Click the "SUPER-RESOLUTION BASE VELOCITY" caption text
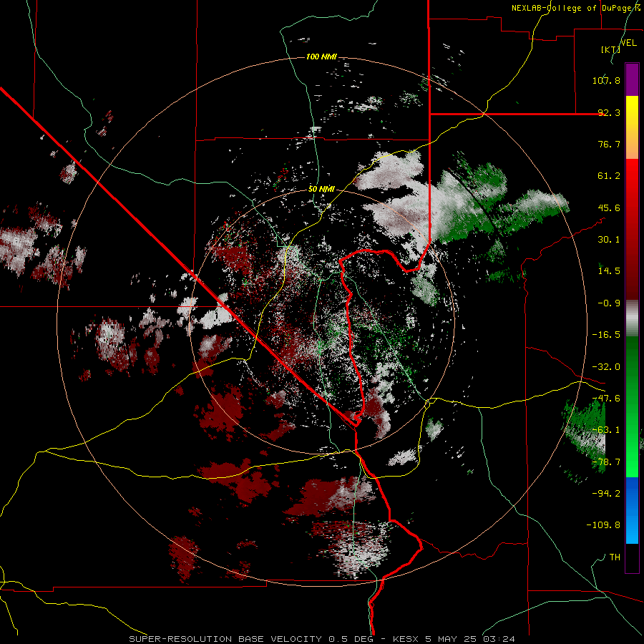The image size is (644, 644). point(225,639)
